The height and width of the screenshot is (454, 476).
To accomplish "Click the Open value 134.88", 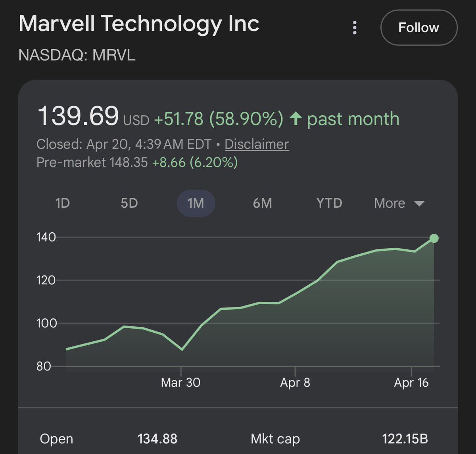I will click(157, 439).
